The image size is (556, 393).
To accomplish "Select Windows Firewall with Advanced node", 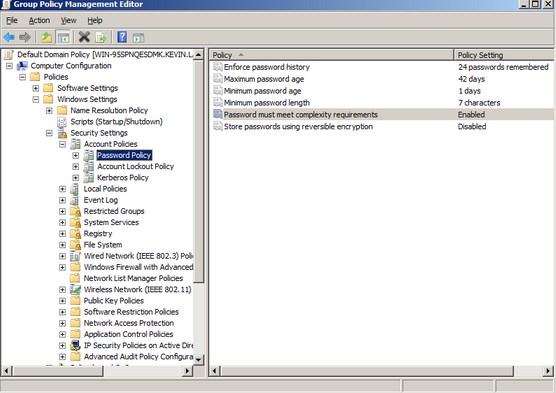I will click(x=138, y=267).
